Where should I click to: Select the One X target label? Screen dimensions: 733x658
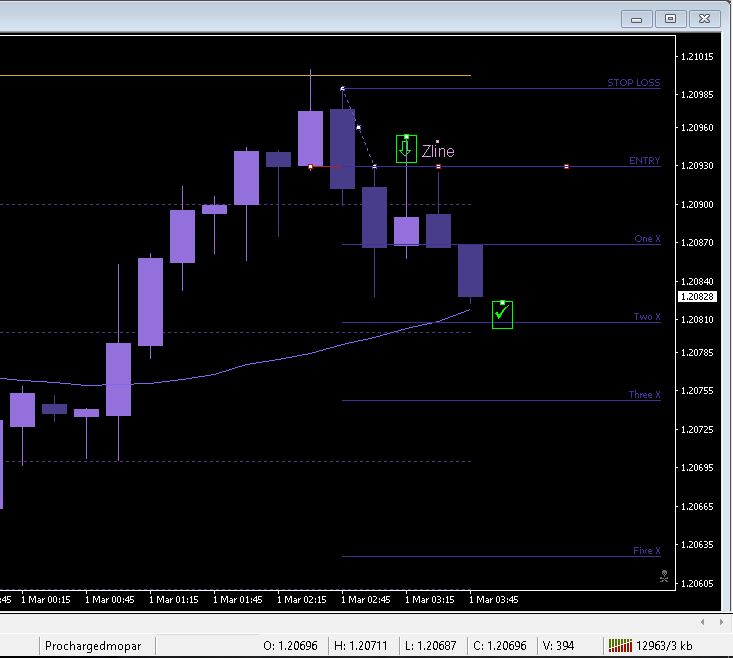pos(647,239)
